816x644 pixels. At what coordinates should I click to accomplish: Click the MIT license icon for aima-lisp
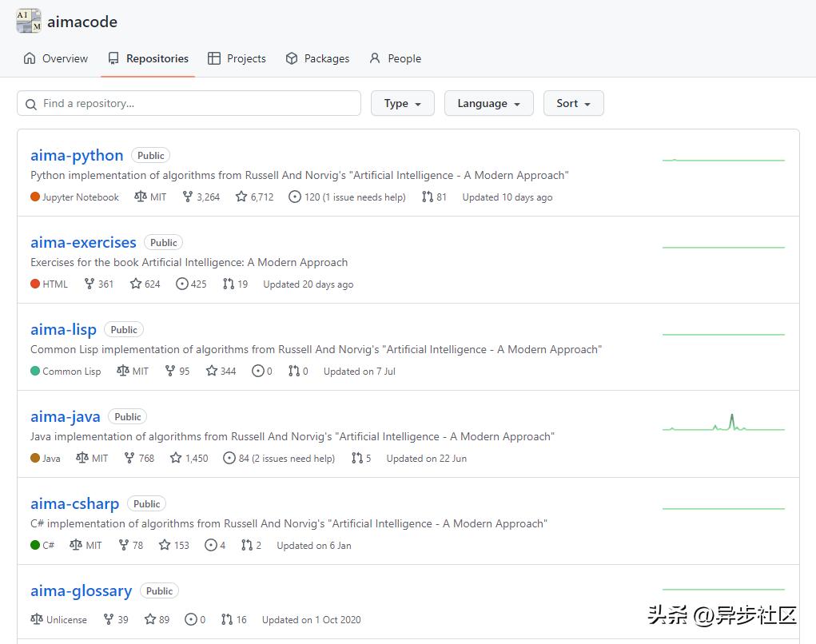[123, 371]
